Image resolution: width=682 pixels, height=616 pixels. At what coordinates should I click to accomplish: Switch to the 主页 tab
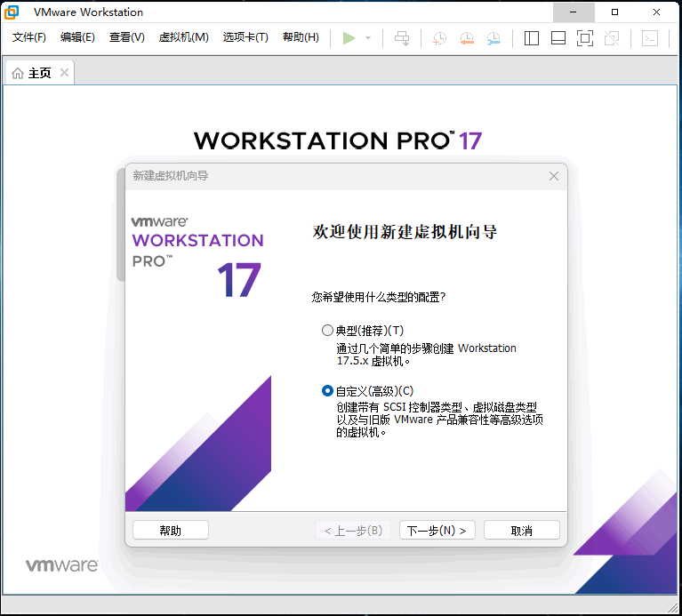tap(40, 73)
